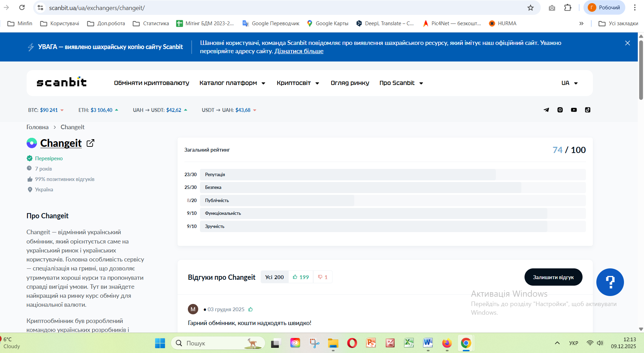Open the UA language selector

(x=569, y=83)
